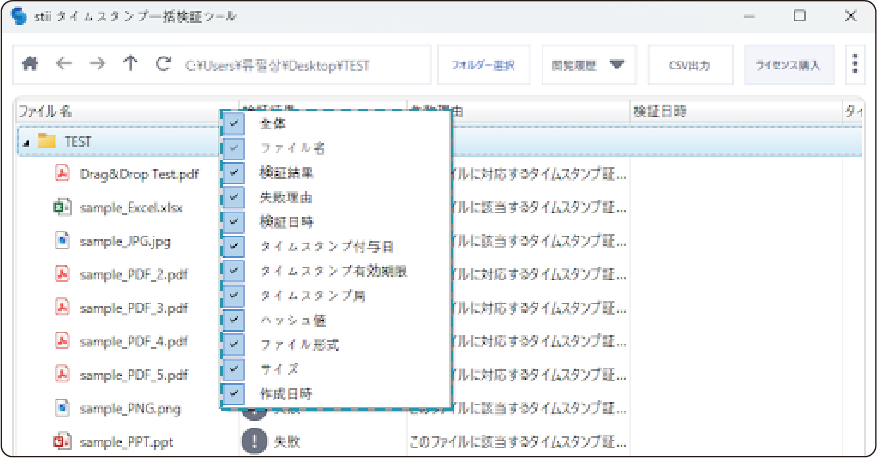Viewport: 877px width, 458px height.
Task: Click the Excel icon for sample_Excel.xlsx
Action: point(61,208)
